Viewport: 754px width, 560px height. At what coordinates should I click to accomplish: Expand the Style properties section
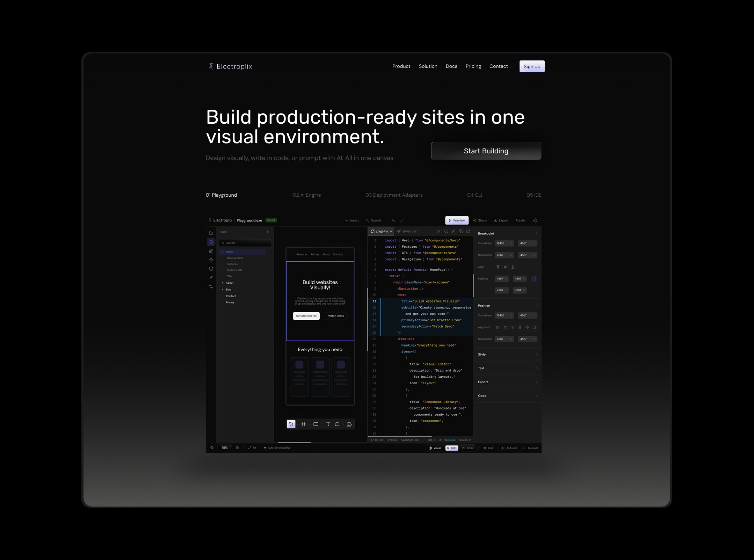coord(507,354)
